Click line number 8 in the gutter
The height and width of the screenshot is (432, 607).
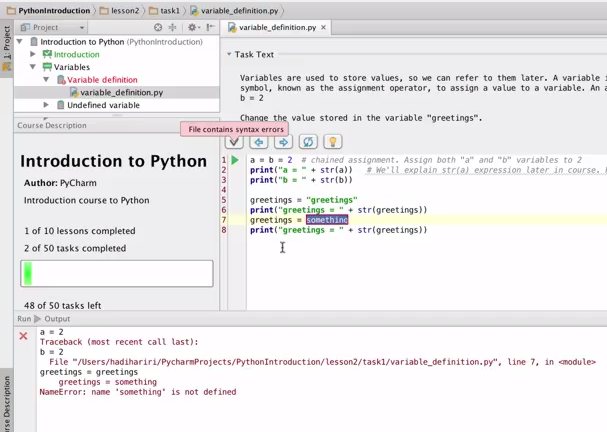click(x=224, y=230)
